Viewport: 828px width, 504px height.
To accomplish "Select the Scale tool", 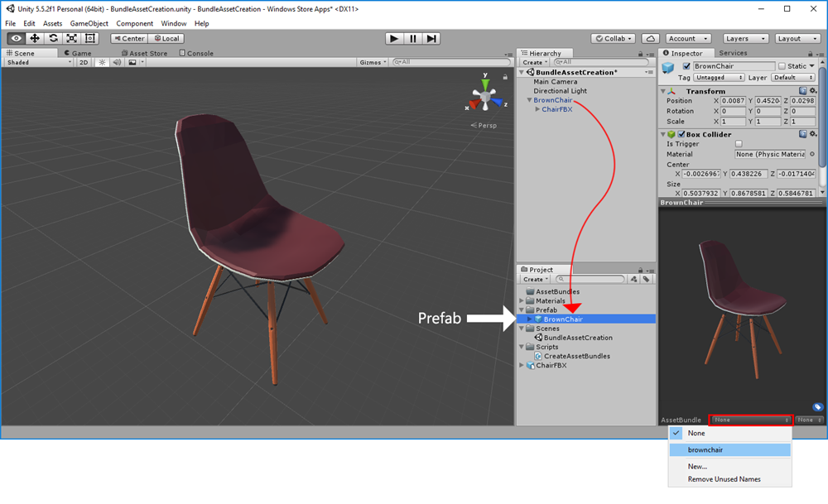I will 71,39.
